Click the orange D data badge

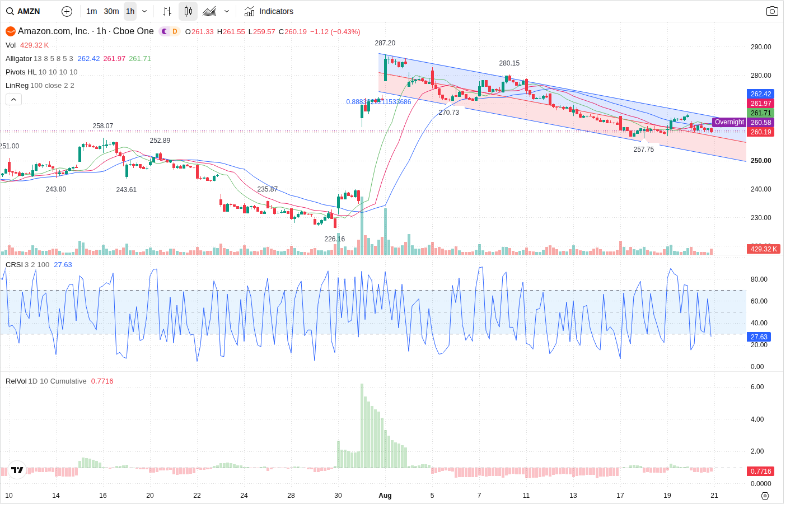175,31
